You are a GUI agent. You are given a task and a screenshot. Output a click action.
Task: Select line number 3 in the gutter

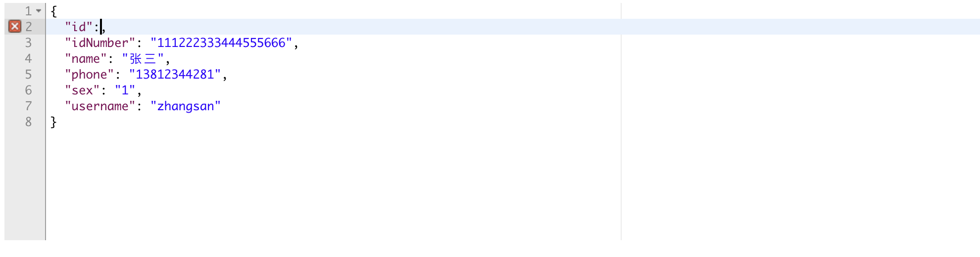28,43
